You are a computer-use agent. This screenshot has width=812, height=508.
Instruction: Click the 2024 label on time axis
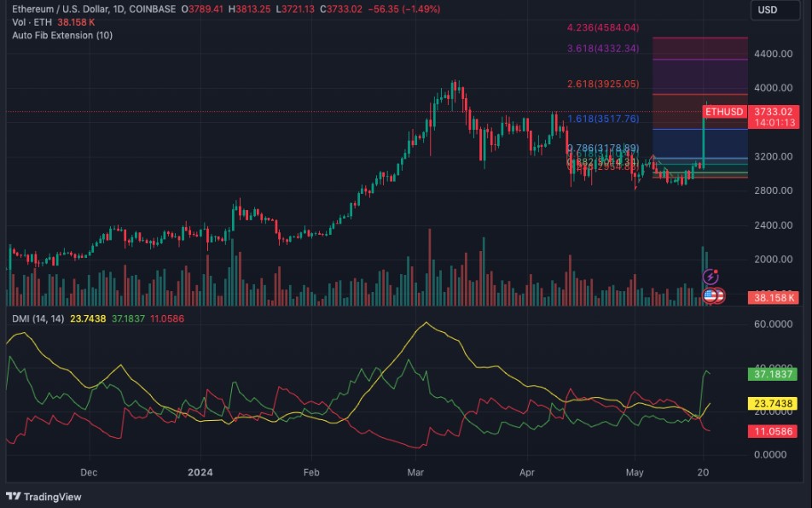click(x=199, y=472)
